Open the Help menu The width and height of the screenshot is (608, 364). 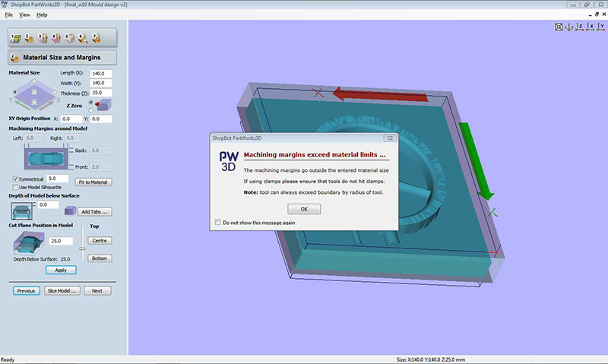(x=42, y=14)
